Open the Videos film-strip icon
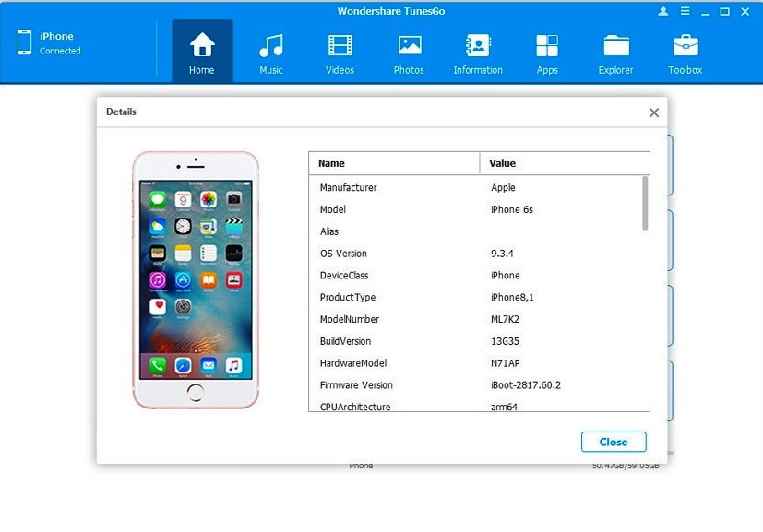 (340, 46)
